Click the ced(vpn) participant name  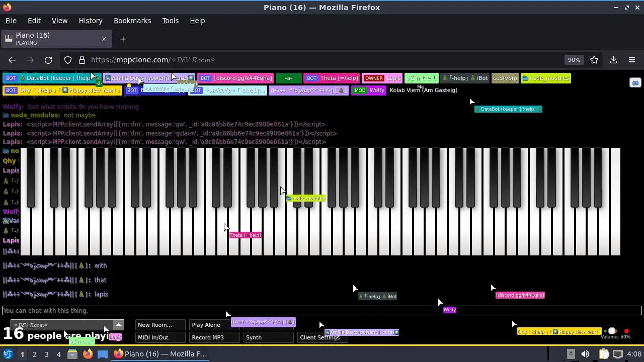(x=505, y=78)
